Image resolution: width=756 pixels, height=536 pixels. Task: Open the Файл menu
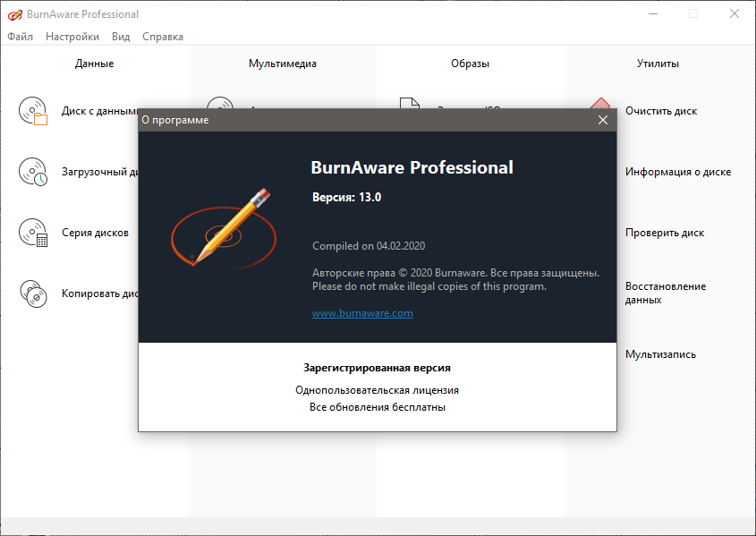pos(20,37)
